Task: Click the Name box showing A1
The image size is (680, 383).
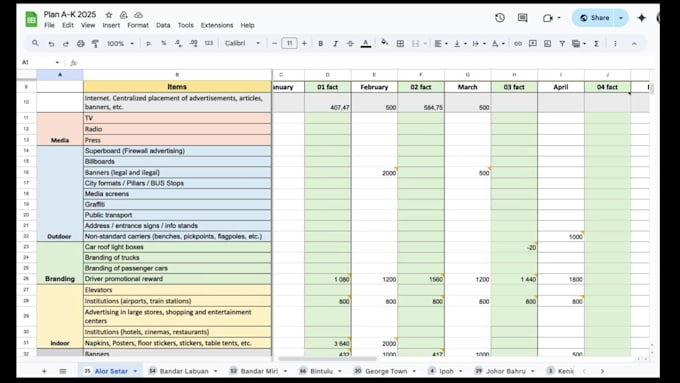Action: (40, 62)
